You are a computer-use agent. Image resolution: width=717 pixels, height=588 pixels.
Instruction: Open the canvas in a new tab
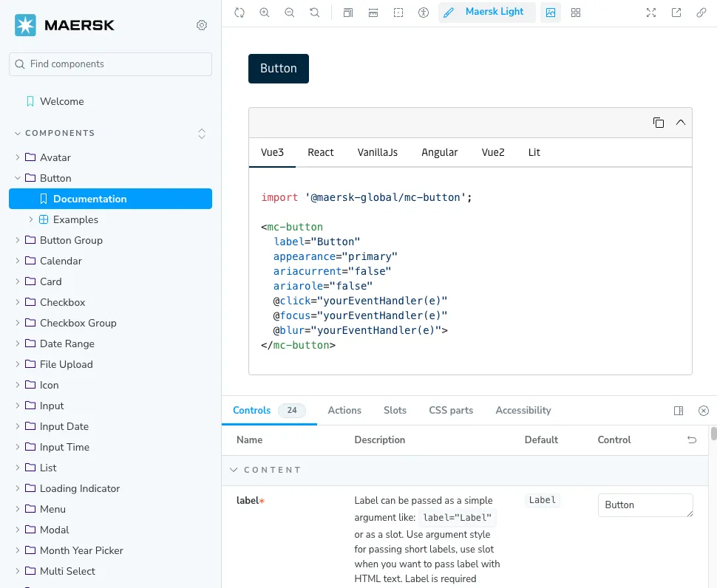(676, 13)
